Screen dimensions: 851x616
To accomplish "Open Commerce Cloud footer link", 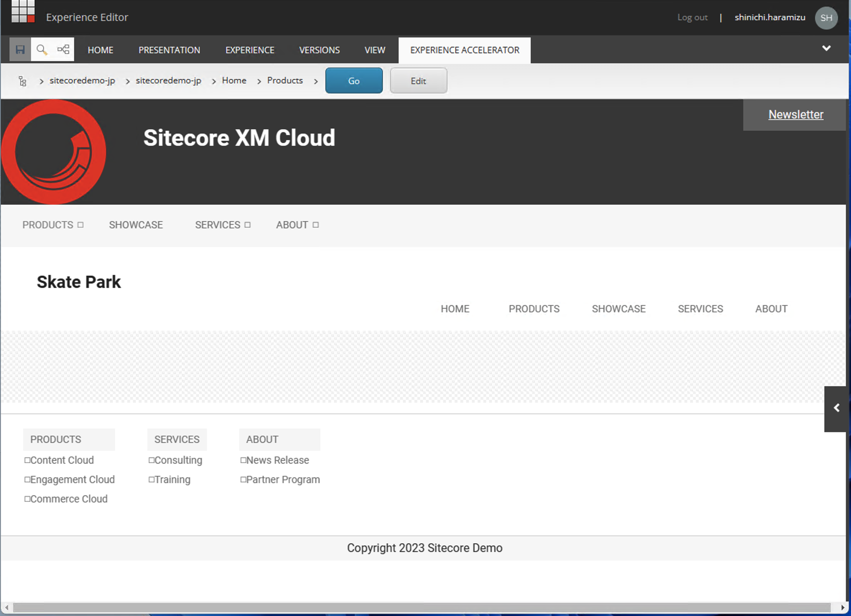I will tap(69, 499).
